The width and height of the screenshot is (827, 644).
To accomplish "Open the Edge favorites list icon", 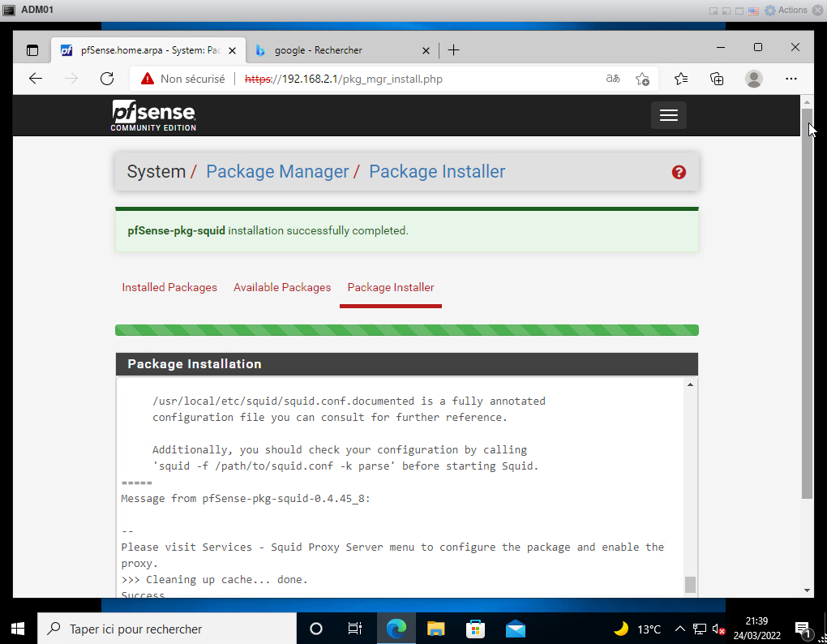I will pos(680,79).
